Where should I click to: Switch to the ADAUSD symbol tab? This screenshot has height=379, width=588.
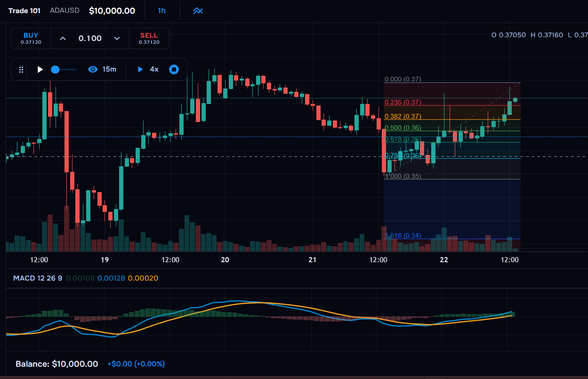64,10
